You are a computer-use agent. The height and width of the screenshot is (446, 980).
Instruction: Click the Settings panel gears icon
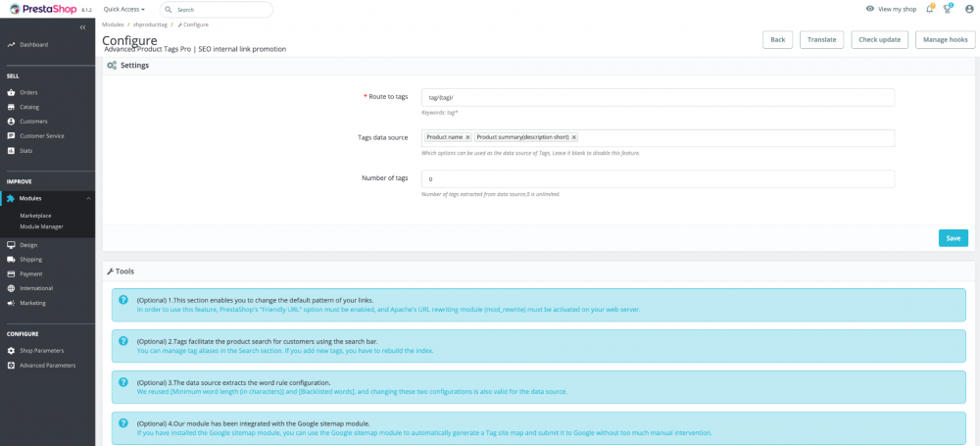coord(112,65)
